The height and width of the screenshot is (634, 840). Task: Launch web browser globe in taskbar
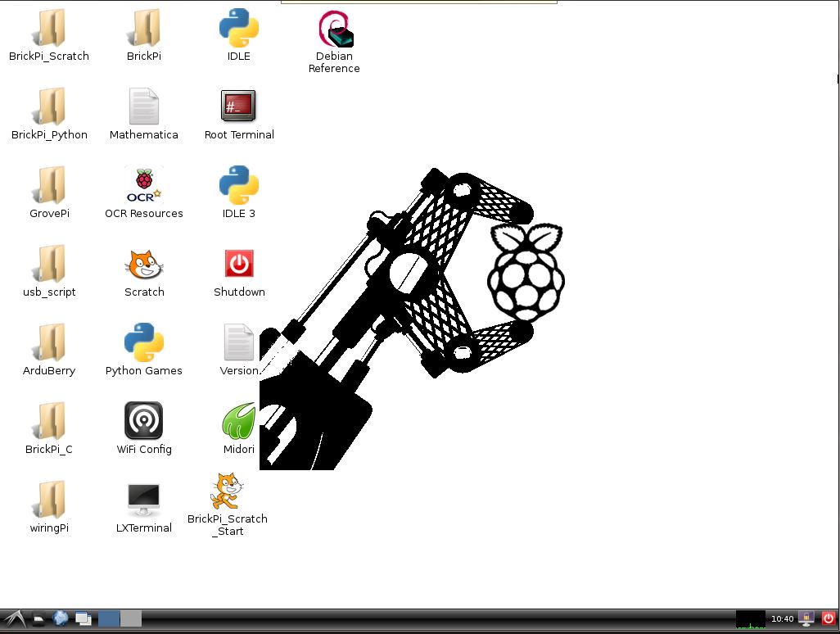tap(61, 619)
